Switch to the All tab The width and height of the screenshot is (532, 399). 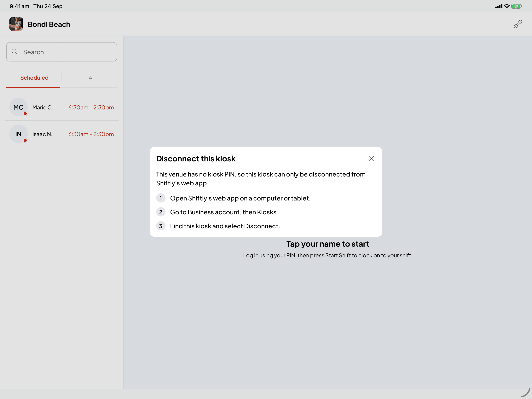pyautogui.click(x=92, y=78)
